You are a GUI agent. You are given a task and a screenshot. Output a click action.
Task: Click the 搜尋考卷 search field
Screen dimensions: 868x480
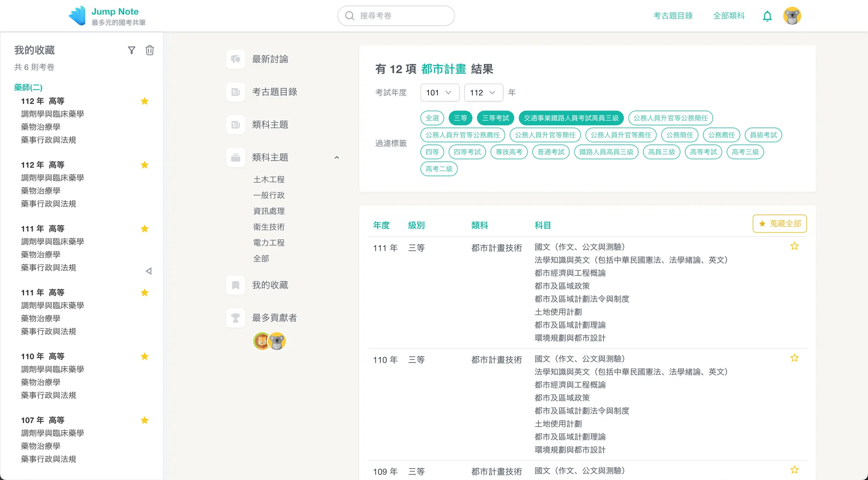(396, 16)
